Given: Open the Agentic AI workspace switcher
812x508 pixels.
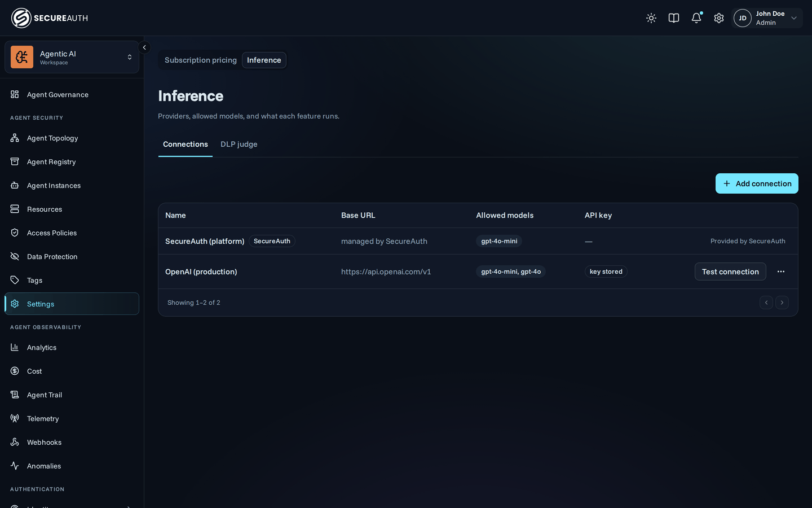Looking at the screenshot, I should [72, 57].
